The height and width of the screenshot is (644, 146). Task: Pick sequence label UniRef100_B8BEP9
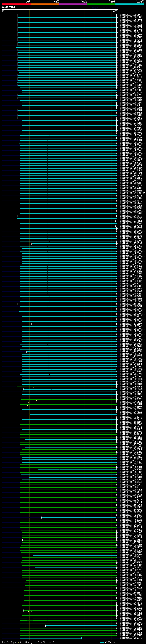click(131, 422)
